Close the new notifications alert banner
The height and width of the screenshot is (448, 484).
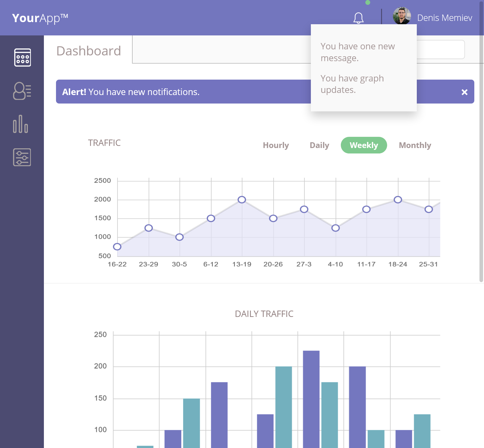(x=464, y=92)
